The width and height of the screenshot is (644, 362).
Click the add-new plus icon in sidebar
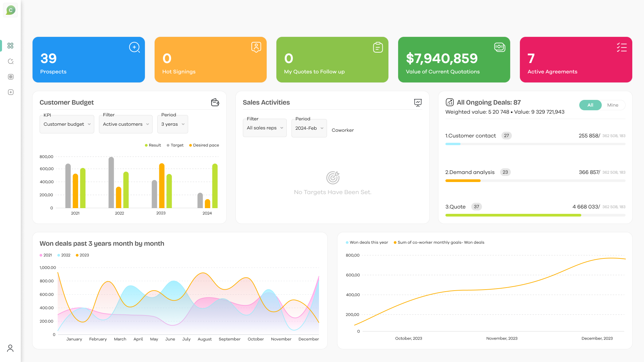[10, 92]
